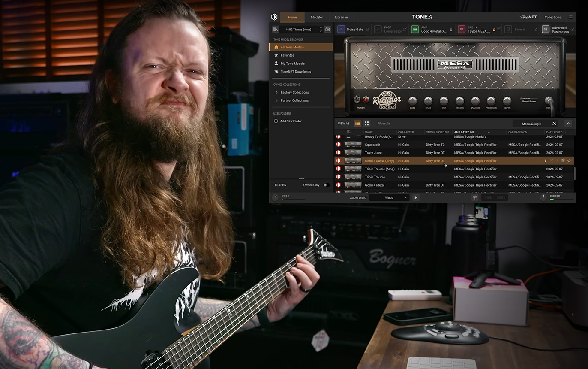Delete the Good 4 Metal (Amp) tone model

(563, 161)
